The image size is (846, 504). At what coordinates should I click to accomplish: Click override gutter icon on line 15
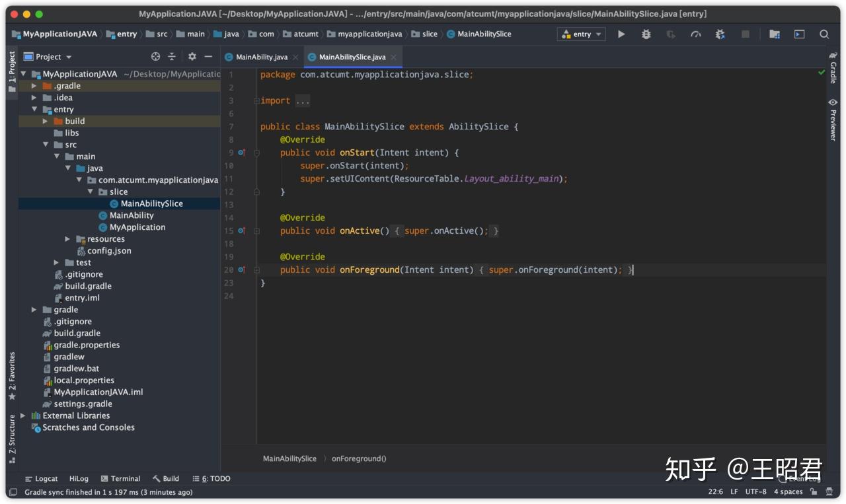[x=241, y=231]
